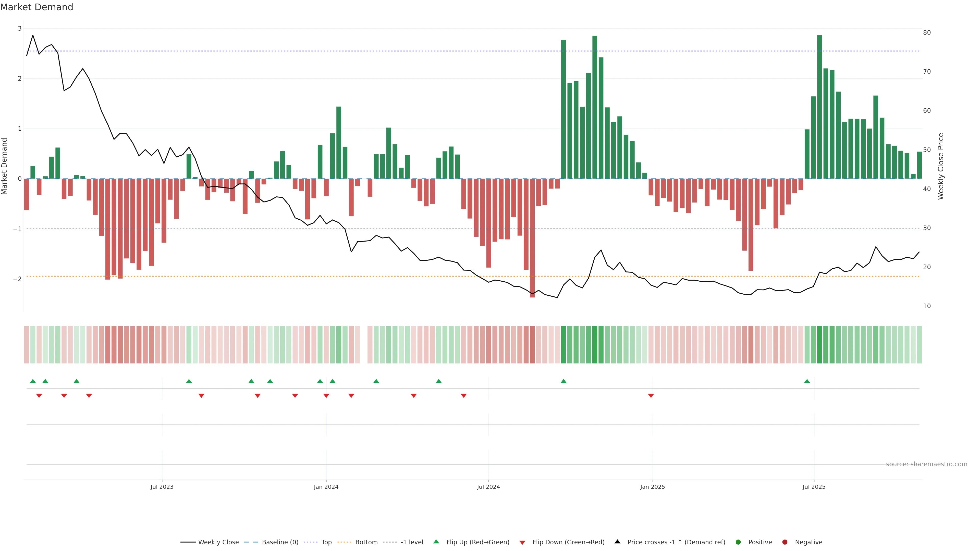The image size is (980, 551).
Task: Click black Price crosses -1 triangle icon
Action: [617, 542]
